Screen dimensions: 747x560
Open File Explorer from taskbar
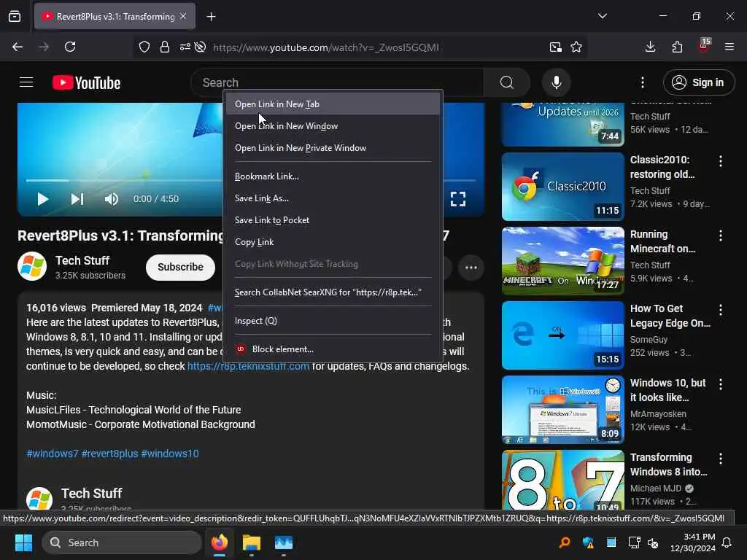point(252,542)
